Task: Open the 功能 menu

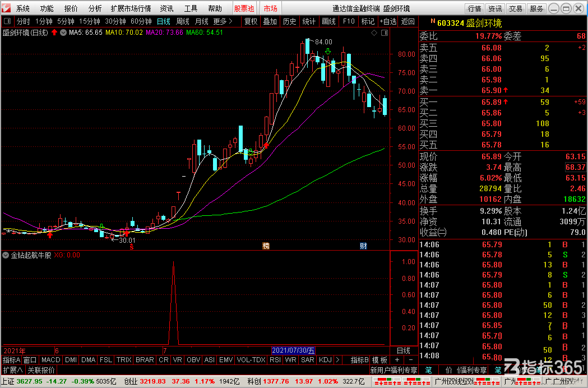Action: click(47, 8)
